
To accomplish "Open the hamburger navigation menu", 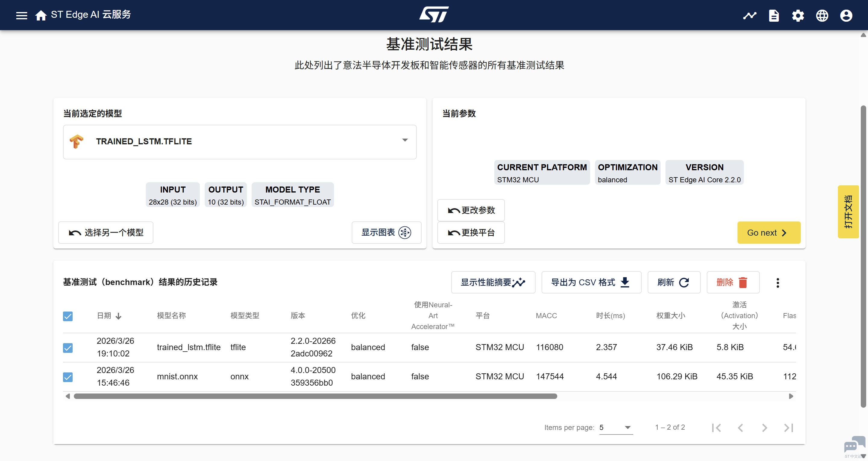I will click(22, 15).
